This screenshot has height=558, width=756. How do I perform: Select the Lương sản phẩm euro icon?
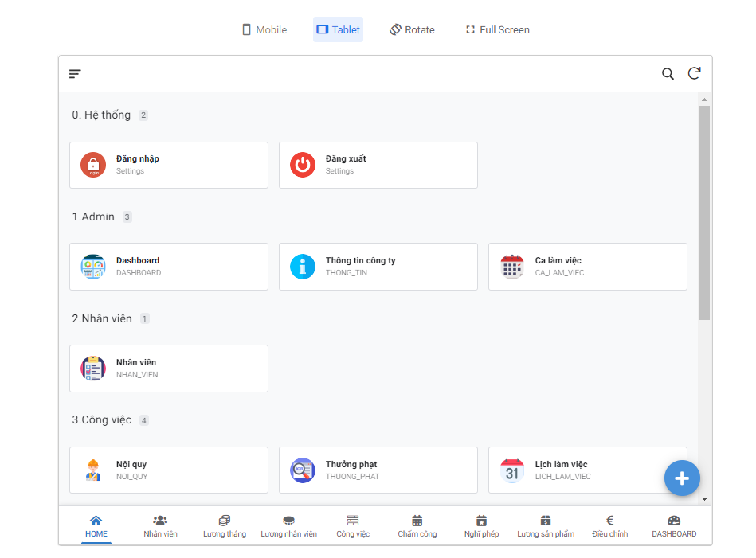click(546, 520)
